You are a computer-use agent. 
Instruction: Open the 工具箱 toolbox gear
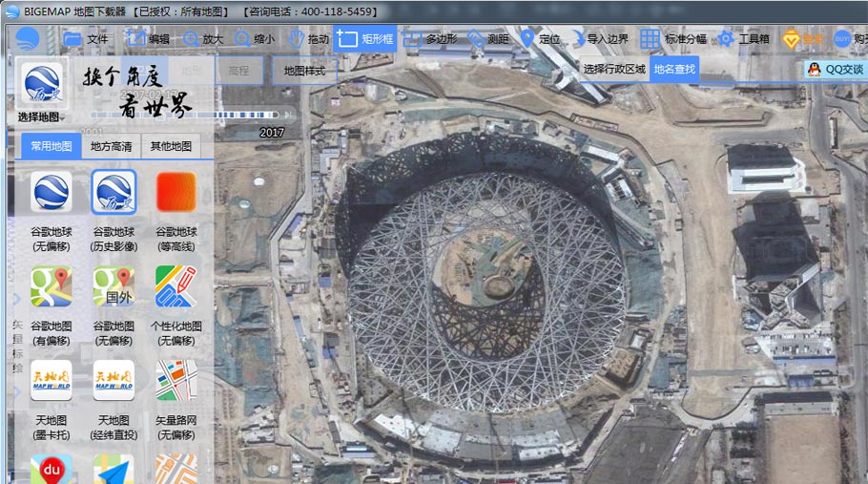(743, 39)
